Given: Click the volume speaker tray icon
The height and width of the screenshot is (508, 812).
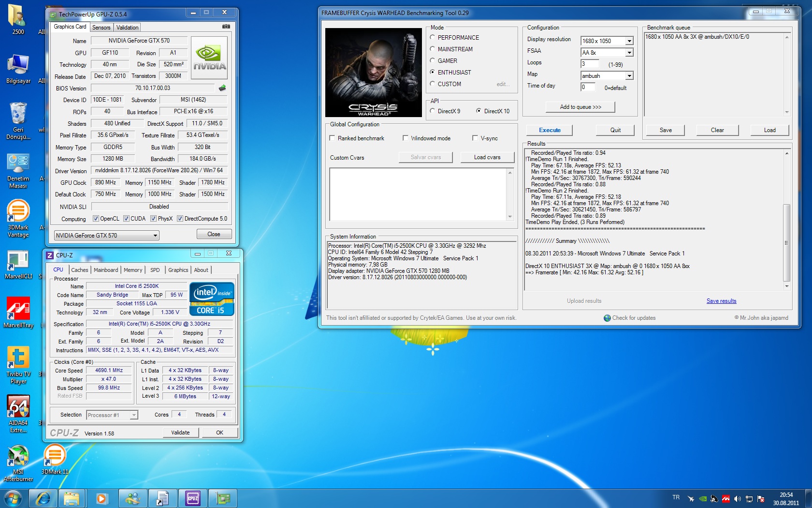Looking at the screenshot, I should [x=738, y=499].
